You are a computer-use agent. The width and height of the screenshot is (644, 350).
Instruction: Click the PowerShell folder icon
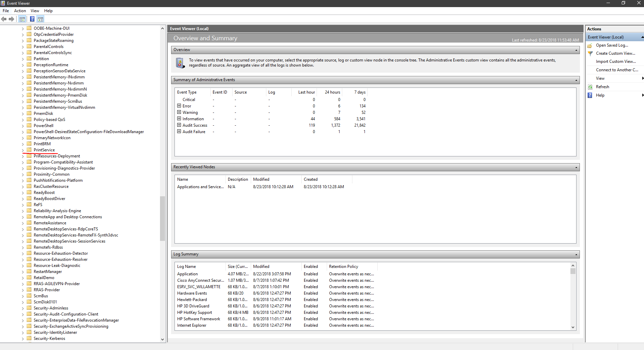[29, 125]
